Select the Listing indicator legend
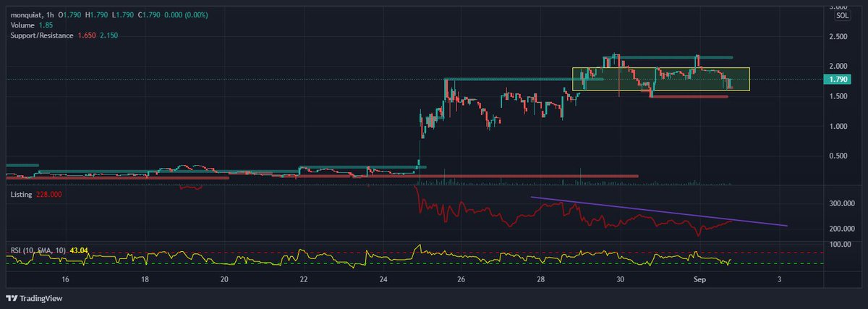 coord(21,194)
